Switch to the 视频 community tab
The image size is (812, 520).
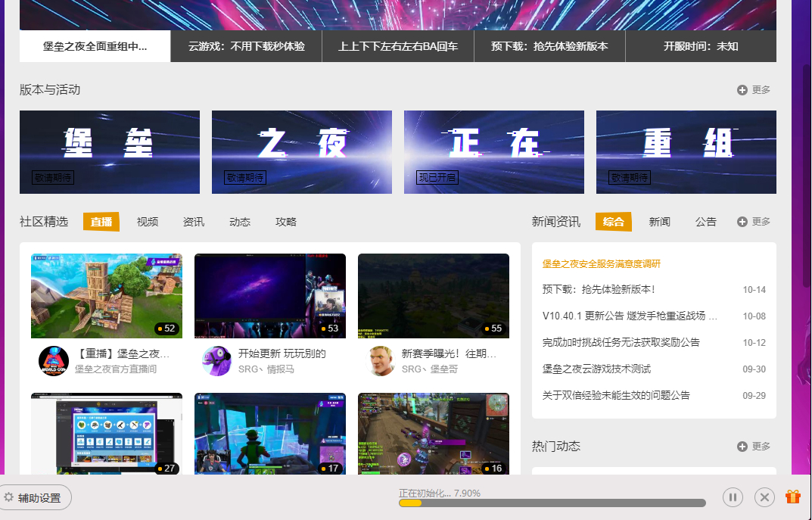[148, 222]
